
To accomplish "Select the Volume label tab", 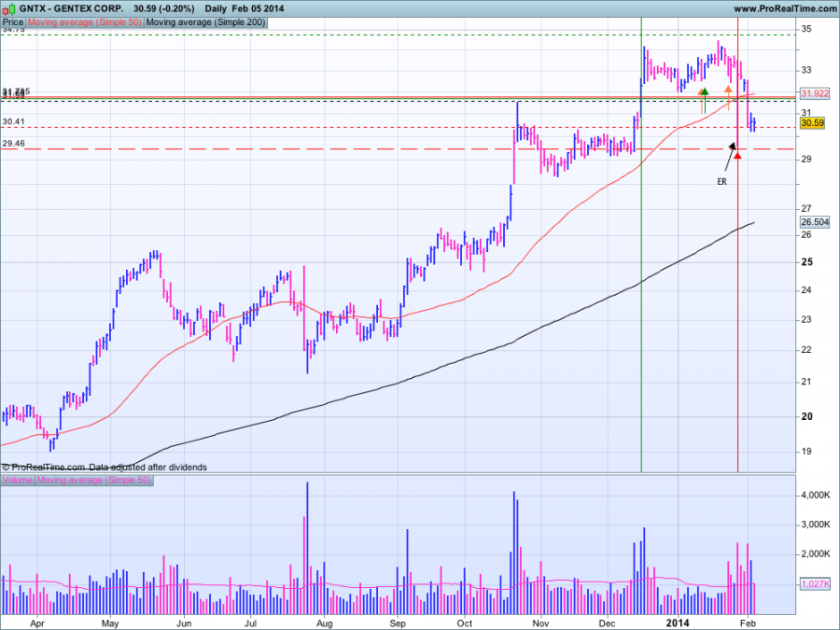I will pyautogui.click(x=18, y=480).
